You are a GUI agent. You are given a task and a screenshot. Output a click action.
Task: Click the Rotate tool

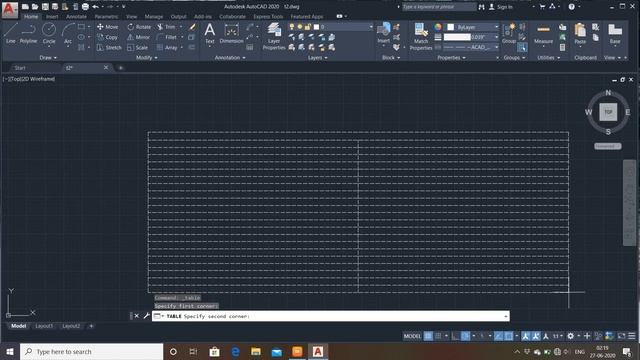(x=139, y=27)
